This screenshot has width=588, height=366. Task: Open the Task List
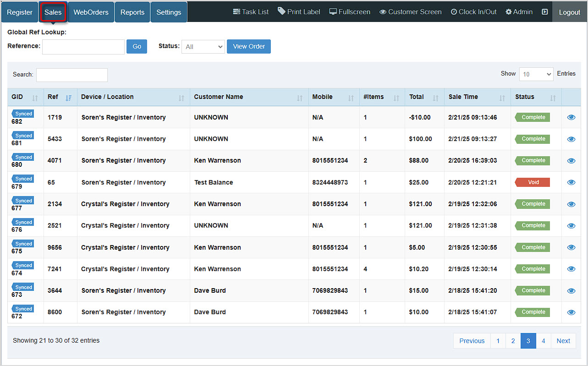[x=250, y=11]
